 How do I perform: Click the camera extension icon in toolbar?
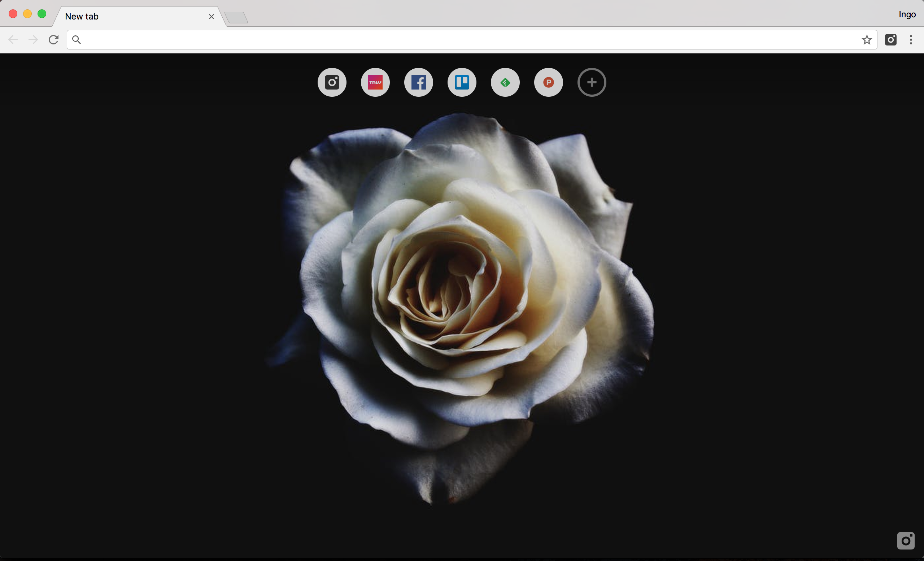[891, 40]
